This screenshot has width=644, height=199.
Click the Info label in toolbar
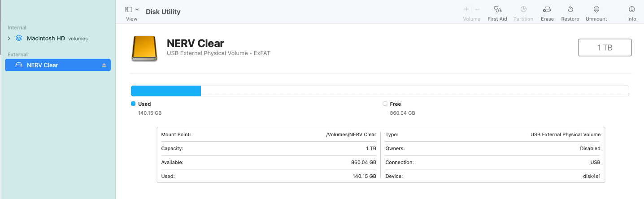pos(631,19)
